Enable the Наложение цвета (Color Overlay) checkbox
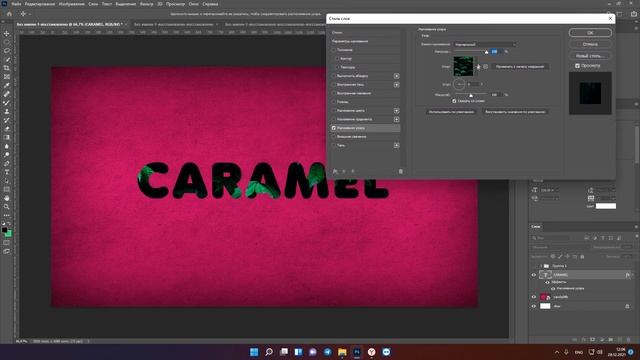Image resolution: width=640 pixels, height=360 pixels. 334,111
